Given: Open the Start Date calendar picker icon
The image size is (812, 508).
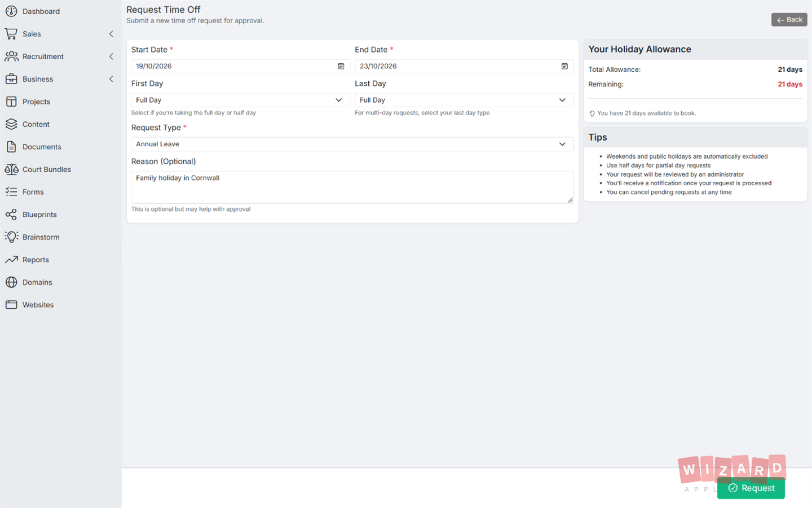Looking at the screenshot, I should 341,66.
